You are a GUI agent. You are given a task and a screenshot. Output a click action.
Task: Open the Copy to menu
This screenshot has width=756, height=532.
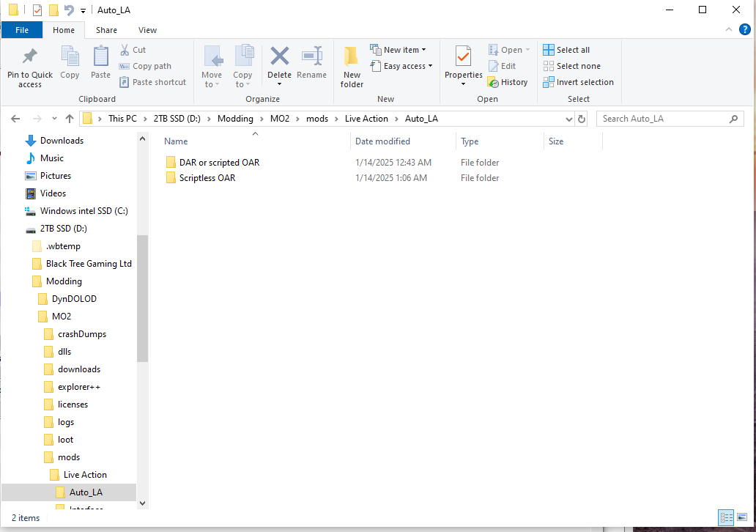(242, 67)
